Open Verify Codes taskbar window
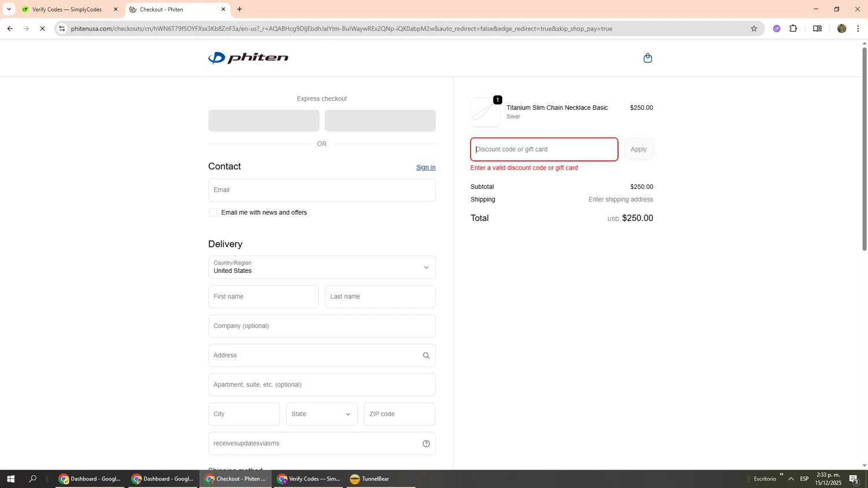868x488 pixels. tap(308, 479)
